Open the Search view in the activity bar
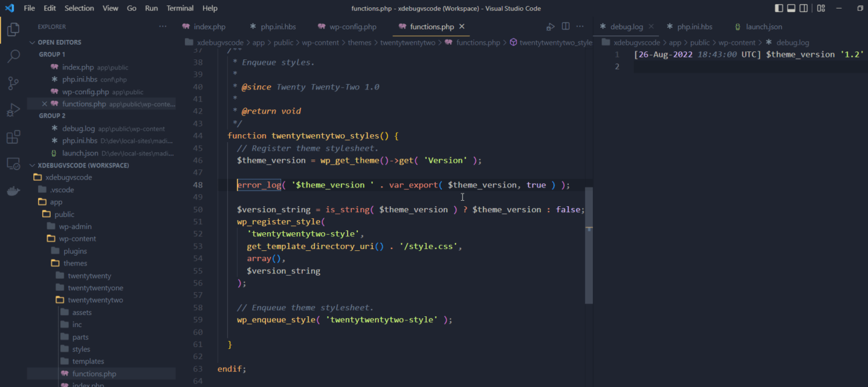The height and width of the screenshot is (387, 868). (x=13, y=57)
